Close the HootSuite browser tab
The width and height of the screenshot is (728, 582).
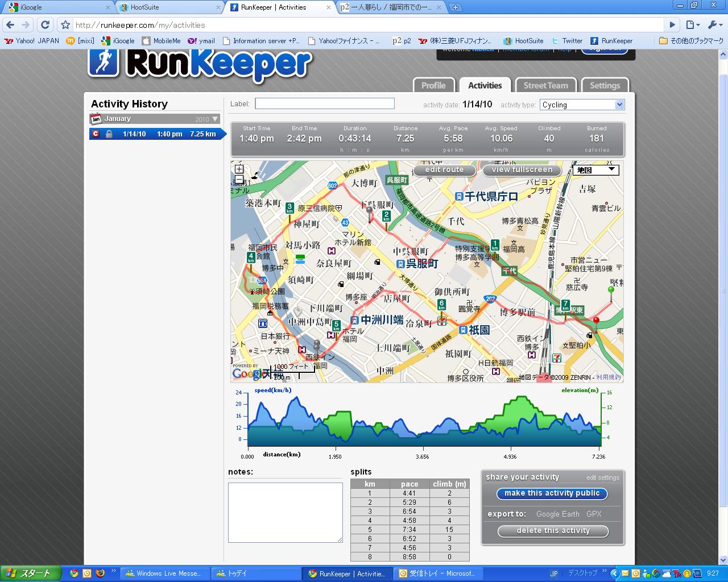coord(218,7)
